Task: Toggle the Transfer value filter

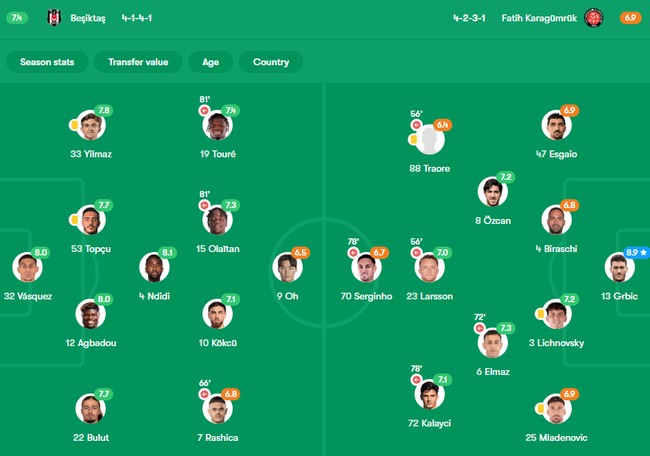Action: pos(138,62)
